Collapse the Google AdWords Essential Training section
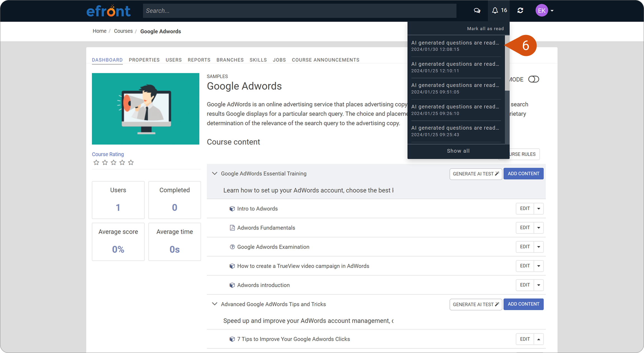This screenshot has width=644, height=353. (x=215, y=173)
